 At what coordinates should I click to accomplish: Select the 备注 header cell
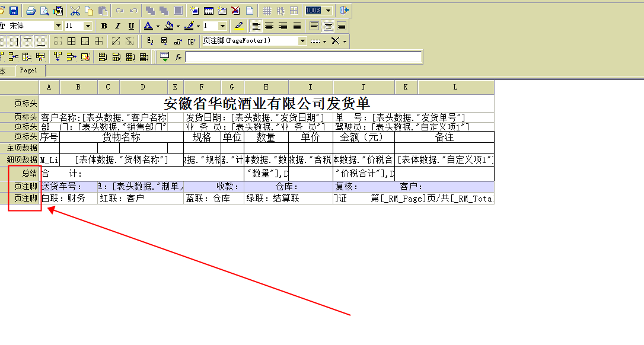click(x=444, y=137)
